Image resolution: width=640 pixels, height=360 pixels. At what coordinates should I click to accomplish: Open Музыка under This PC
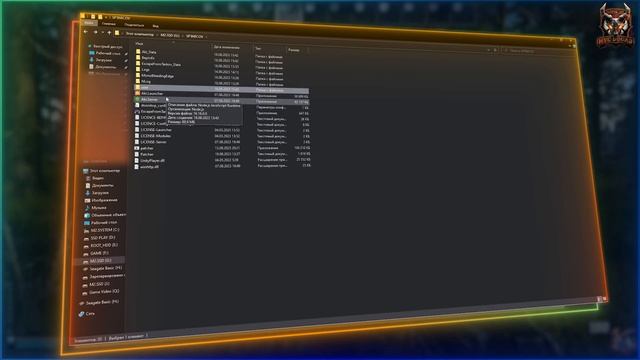(x=96, y=208)
